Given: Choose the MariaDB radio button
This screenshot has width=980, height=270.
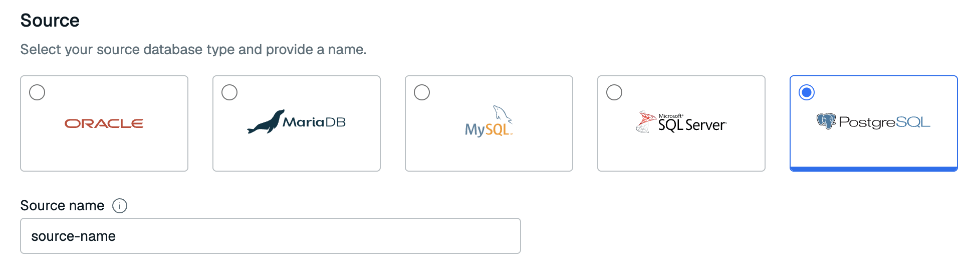Looking at the screenshot, I should [229, 92].
